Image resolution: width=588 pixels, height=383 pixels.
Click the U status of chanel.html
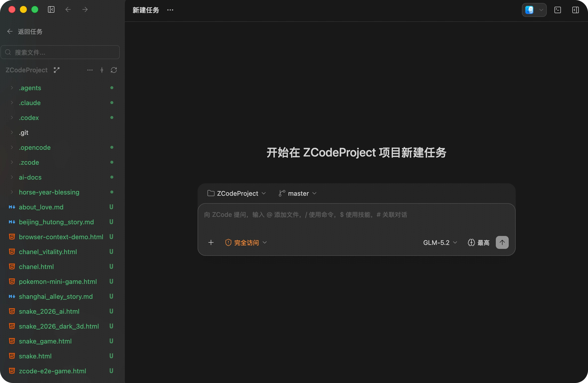[x=111, y=267]
